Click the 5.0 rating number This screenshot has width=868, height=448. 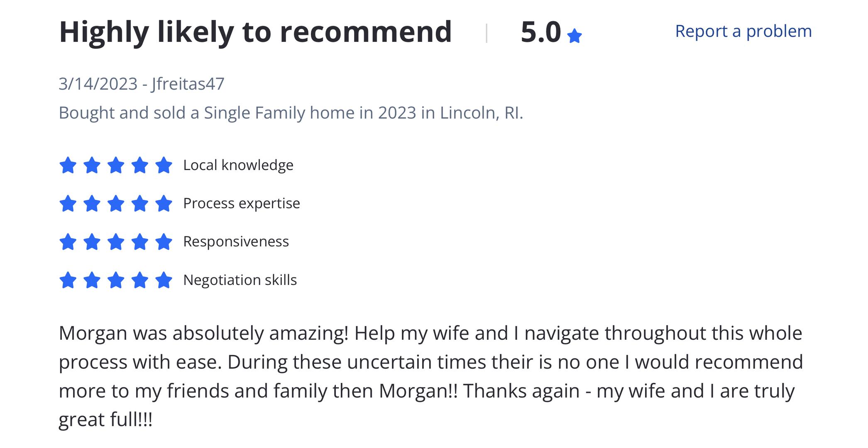(x=540, y=32)
